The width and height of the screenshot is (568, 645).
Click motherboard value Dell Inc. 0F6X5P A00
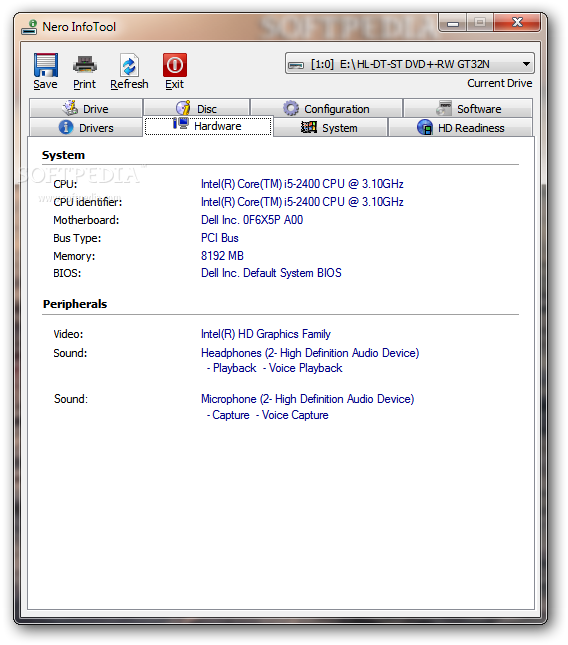(x=252, y=220)
